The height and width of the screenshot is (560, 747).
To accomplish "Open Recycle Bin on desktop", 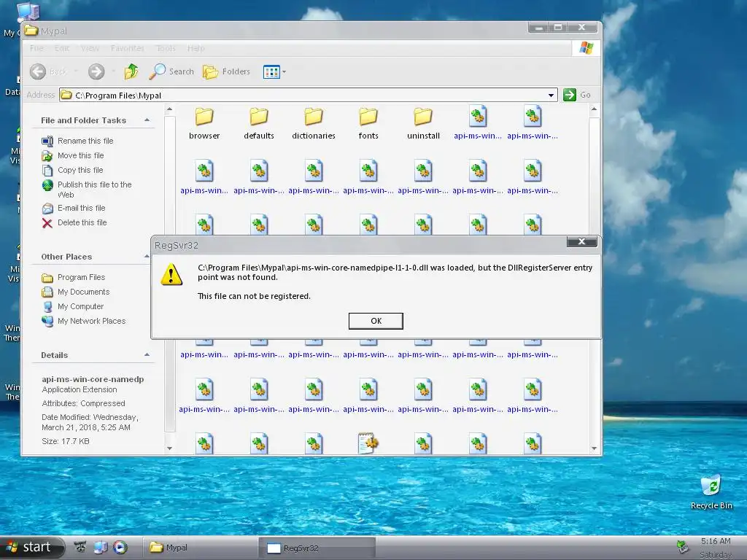I will 711,492.
